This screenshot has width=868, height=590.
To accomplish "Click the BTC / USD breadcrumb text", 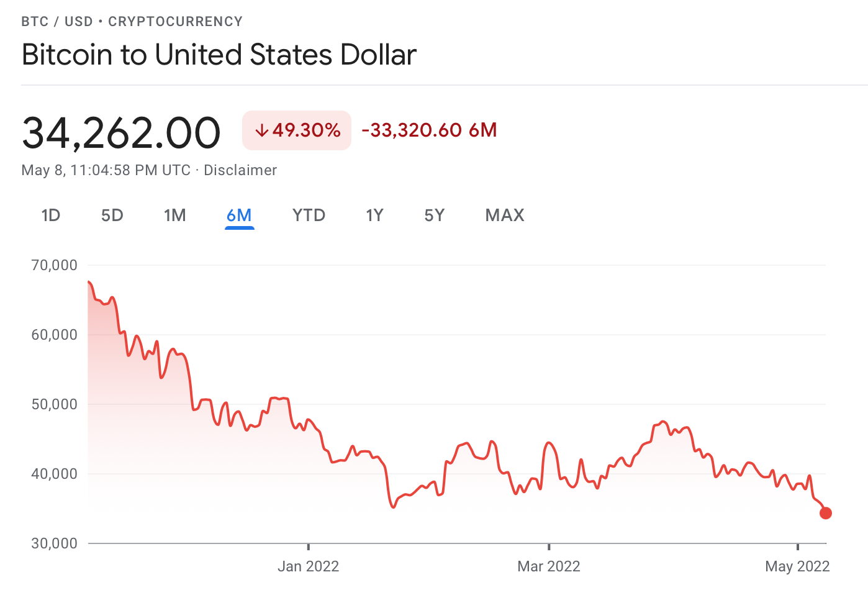I will pos(57,22).
